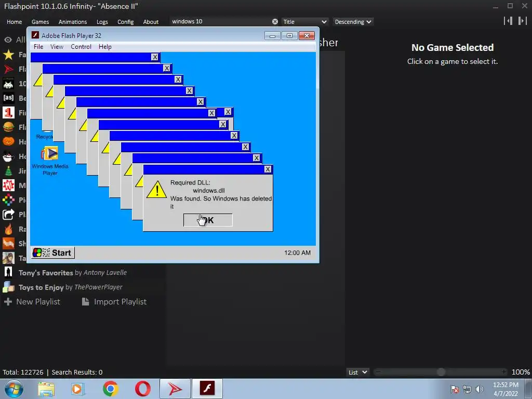The image size is (532, 399).
Task: Close the front windows.dll error dialog
Action: point(268,169)
